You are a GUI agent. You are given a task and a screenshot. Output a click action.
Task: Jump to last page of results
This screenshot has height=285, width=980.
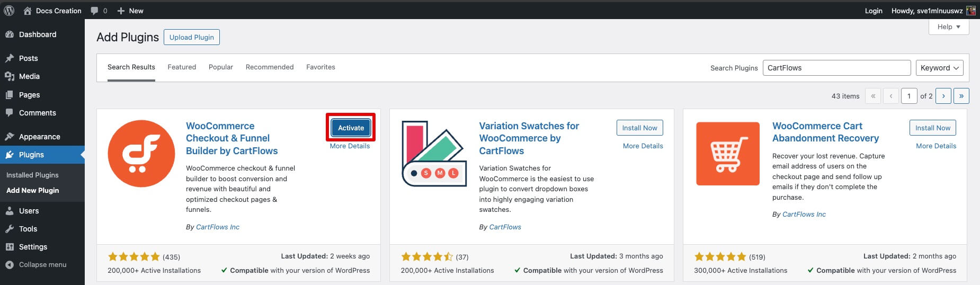[961, 96]
